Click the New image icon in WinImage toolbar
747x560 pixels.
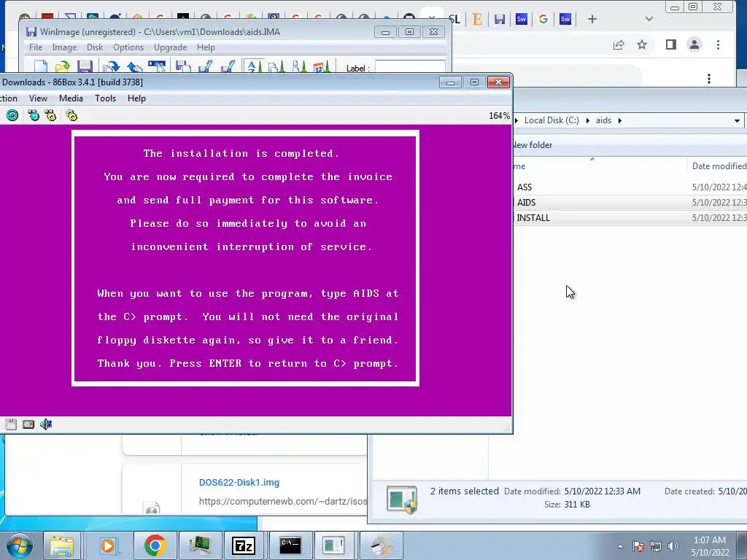(x=41, y=66)
